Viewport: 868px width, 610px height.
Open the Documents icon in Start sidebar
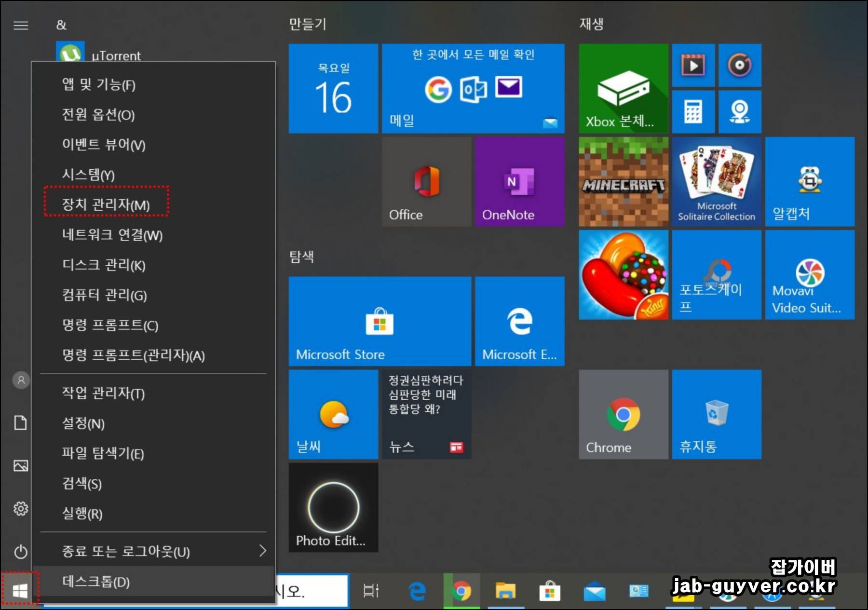pos(21,422)
